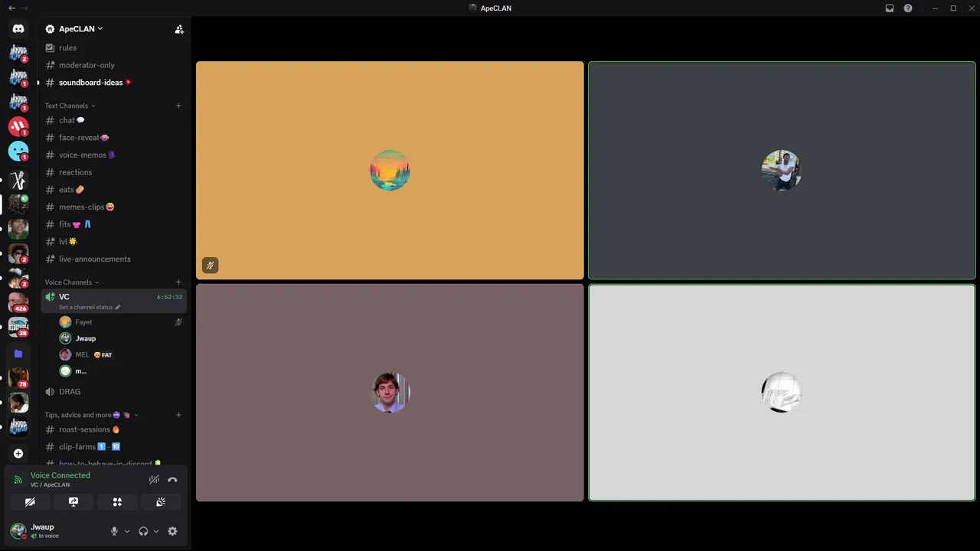This screenshot has height=551, width=980.
Task: Open the purple server folder icon
Action: click(x=18, y=354)
